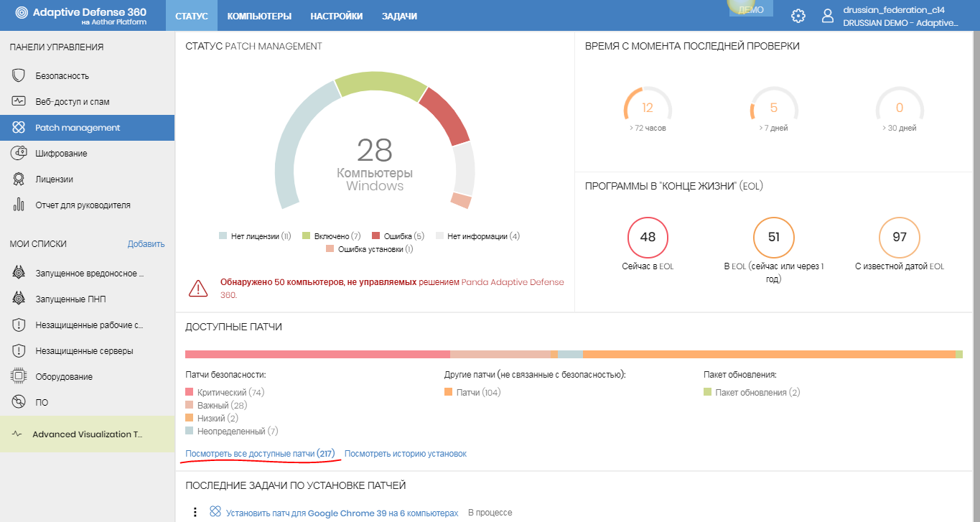Image resolution: width=980 pixels, height=522 pixels.
Task: Click the Лицензии ribbon icon
Action: [19, 179]
